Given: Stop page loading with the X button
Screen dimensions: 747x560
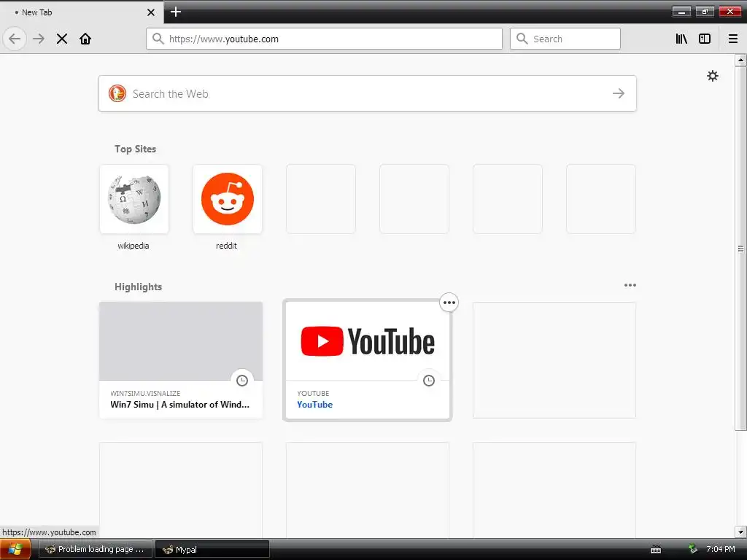Looking at the screenshot, I should (62, 39).
